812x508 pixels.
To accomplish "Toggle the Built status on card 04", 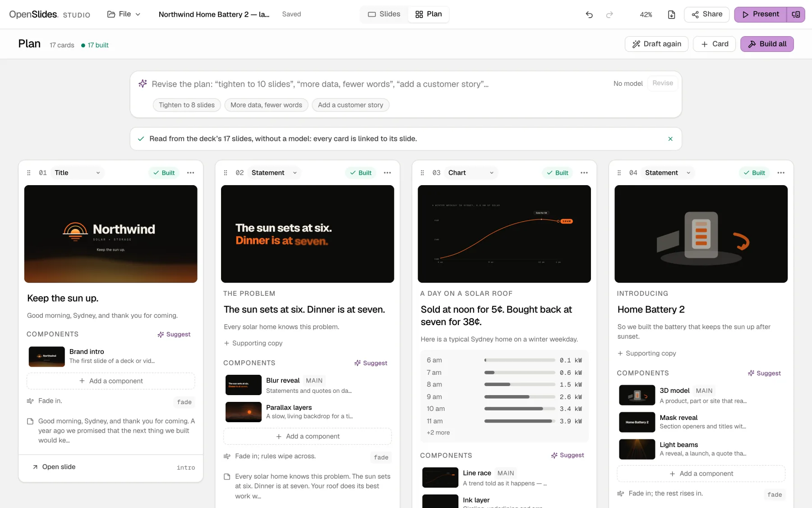I will pyautogui.click(x=754, y=172).
